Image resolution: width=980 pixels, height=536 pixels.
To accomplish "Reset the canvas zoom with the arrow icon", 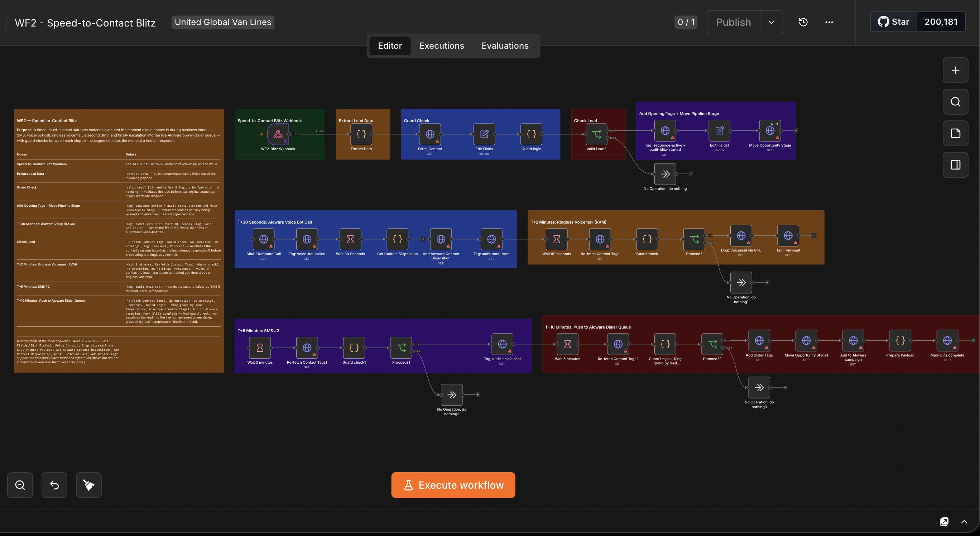I will click(54, 485).
